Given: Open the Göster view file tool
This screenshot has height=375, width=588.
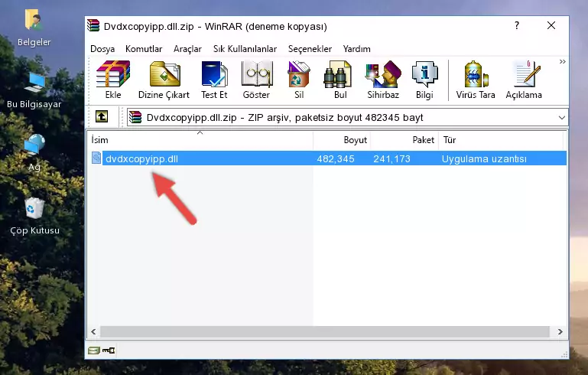Looking at the screenshot, I should (x=256, y=80).
